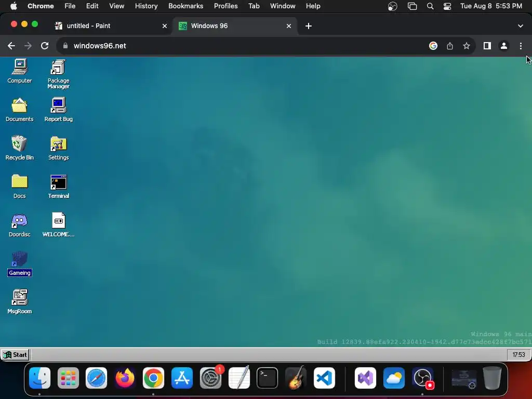
Task: Select the Recycle Bin icon
Action: pyautogui.click(x=20, y=148)
